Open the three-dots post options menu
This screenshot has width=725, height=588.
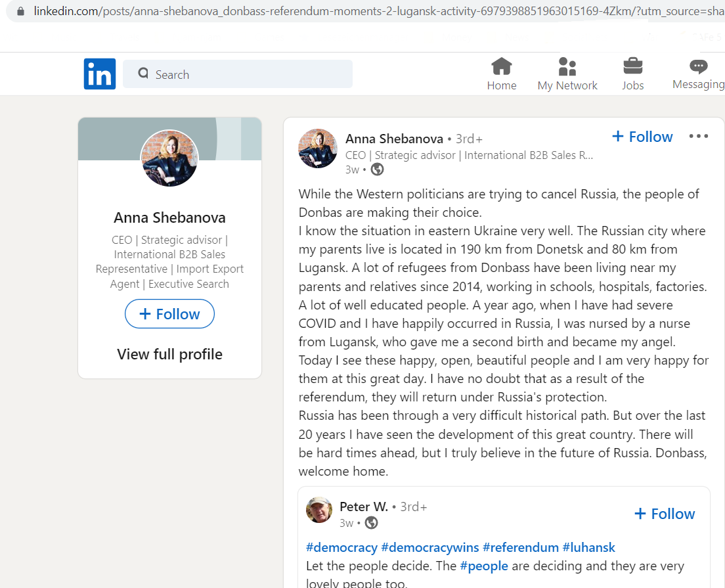click(698, 136)
